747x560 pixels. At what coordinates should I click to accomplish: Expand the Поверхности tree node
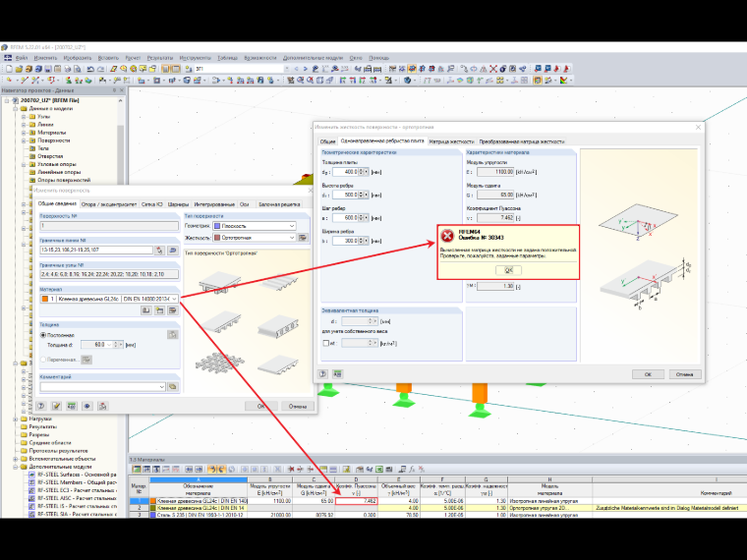click(x=24, y=140)
